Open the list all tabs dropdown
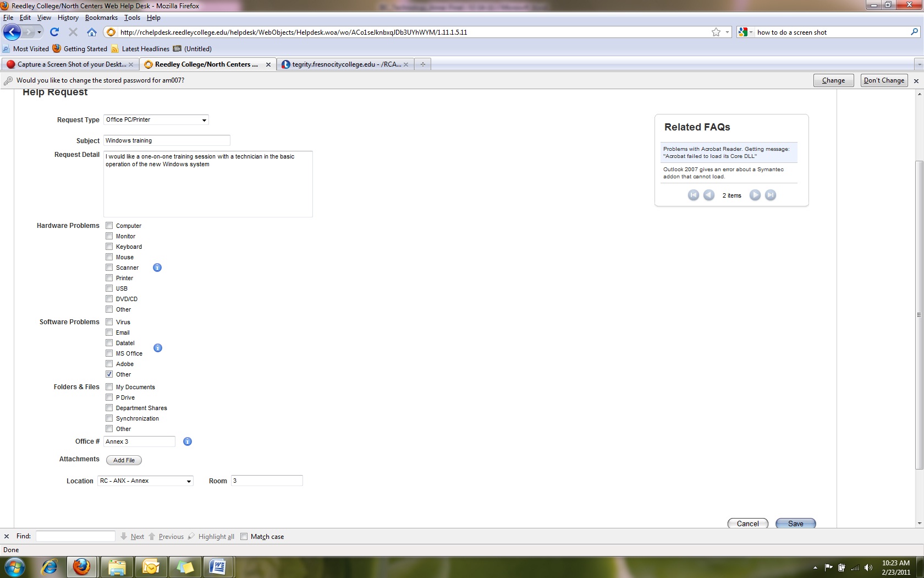The width and height of the screenshot is (924, 578). (x=919, y=64)
